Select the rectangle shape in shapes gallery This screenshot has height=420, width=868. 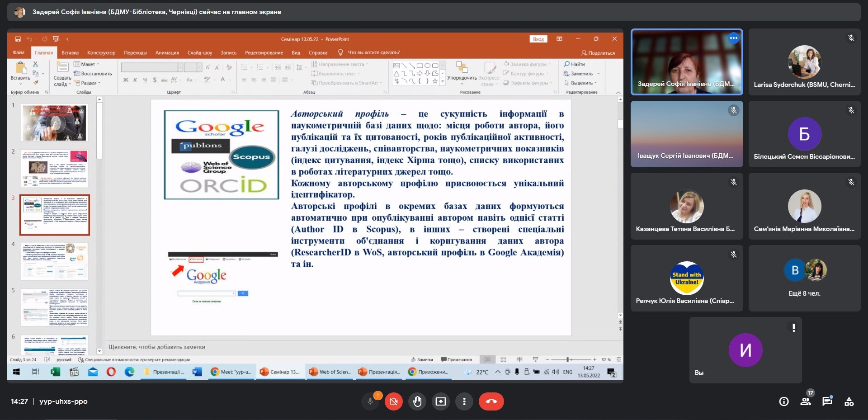(x=420, y=66)
